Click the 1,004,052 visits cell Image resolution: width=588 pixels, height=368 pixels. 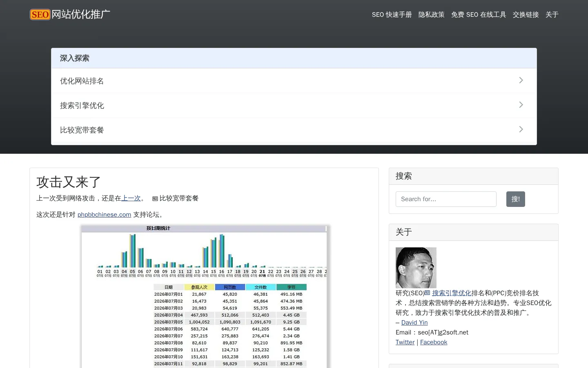(x=199, y=322)
